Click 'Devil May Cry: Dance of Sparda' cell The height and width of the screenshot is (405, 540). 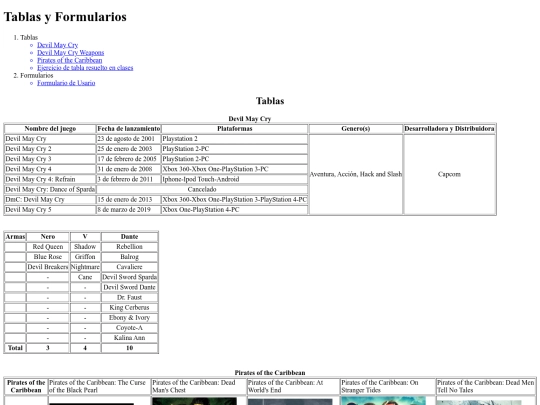point(50,190)
